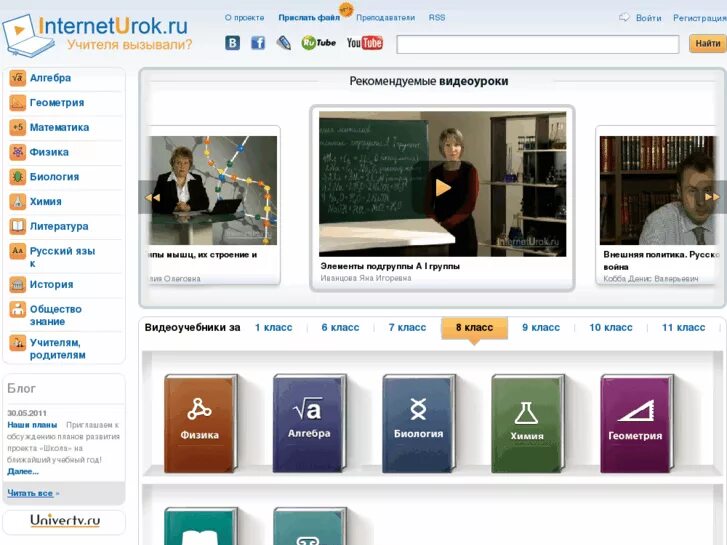Click the Учителям, родителям sidebar icon
The height and width of the screenshot is (545, 727).
pos(18,343)
